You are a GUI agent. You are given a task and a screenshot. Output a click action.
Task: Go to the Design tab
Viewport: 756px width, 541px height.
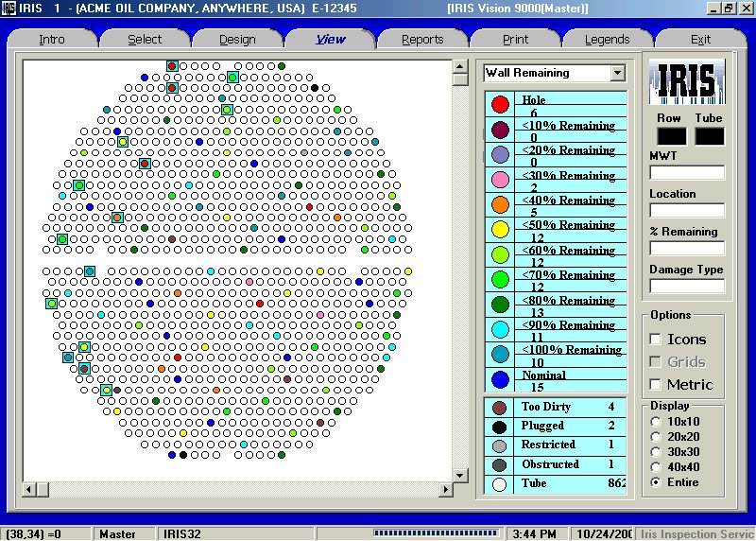click(x=237, y=40)
